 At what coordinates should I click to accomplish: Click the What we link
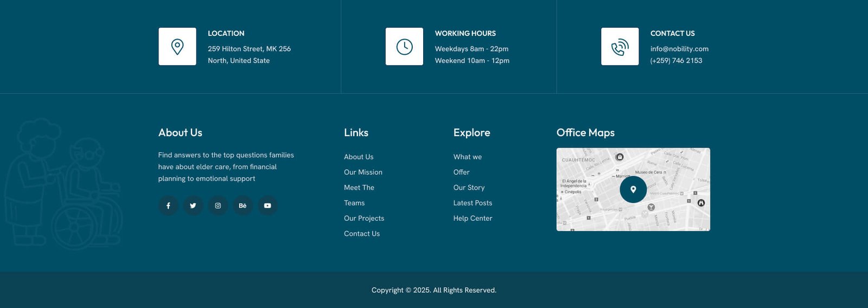click(468, 157)
